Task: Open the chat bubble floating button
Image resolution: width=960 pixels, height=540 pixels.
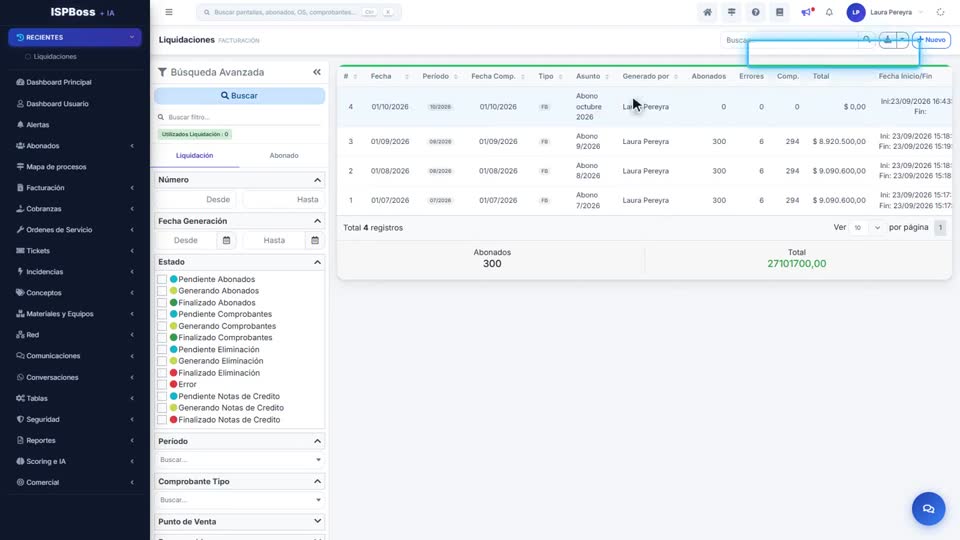Action: tap(928, 509)
